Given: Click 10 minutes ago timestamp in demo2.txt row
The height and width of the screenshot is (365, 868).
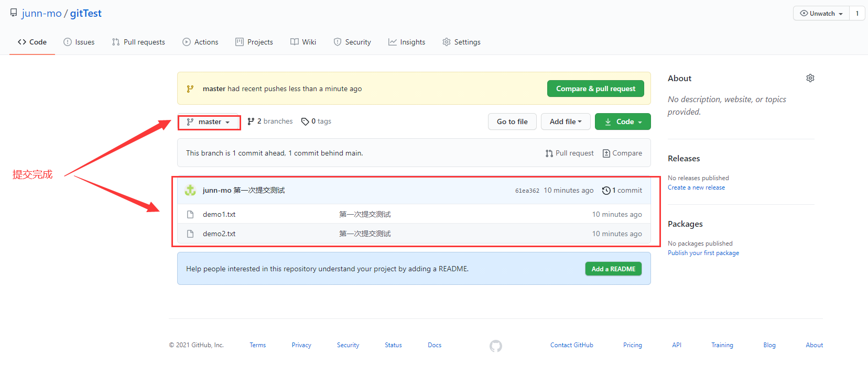Looking at the screenshot, I should coord(617,234).
